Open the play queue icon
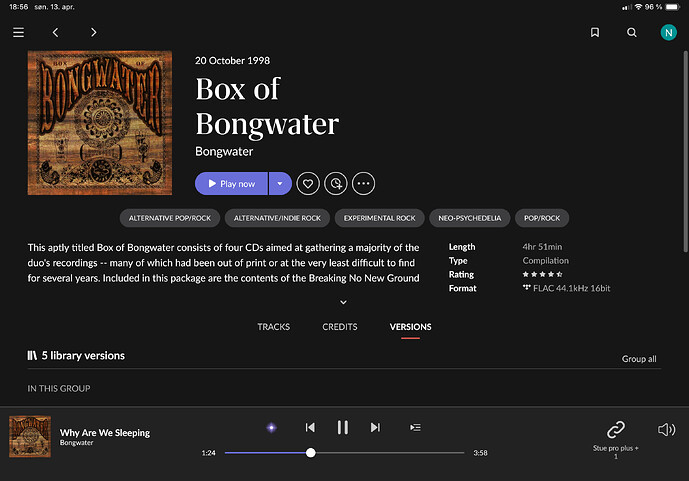The width and height of the screenshot is (689, 481). 415,427
